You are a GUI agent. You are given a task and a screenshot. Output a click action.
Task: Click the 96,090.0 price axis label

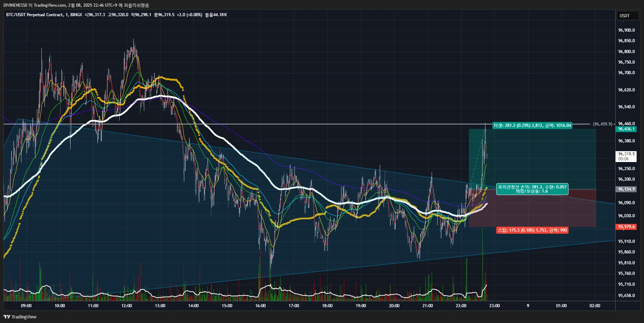point(626,203)
